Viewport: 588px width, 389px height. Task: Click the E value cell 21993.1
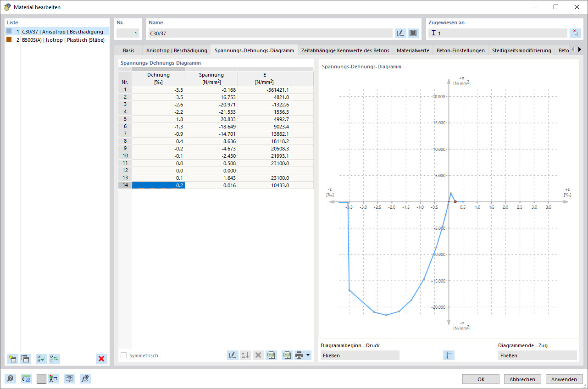pos(264,156)
